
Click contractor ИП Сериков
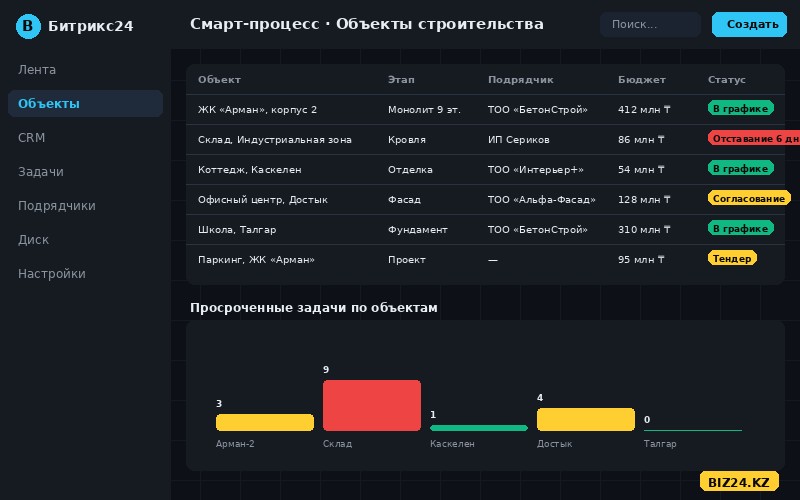click(x=518, y=140)
